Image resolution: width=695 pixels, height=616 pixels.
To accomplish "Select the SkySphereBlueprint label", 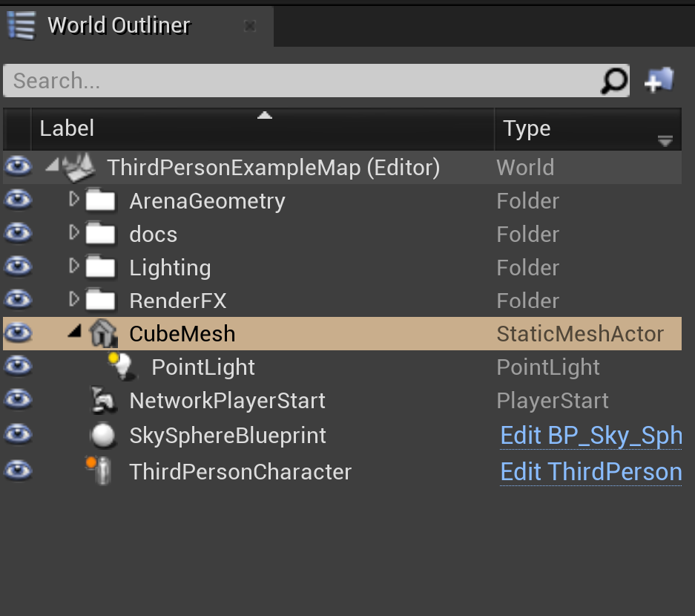I will click(228, 436).
